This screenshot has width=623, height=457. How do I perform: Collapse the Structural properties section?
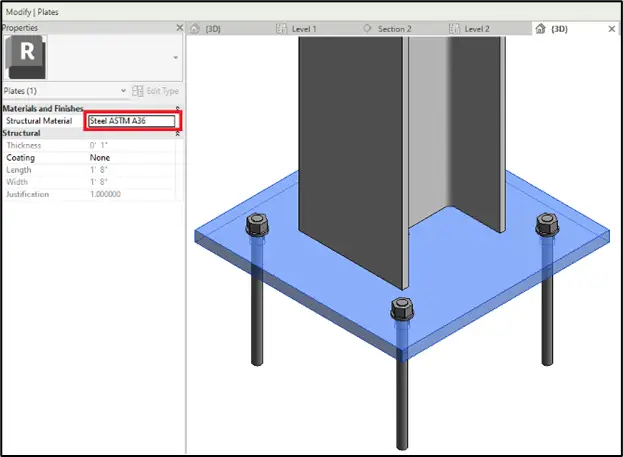pos(178,132)
